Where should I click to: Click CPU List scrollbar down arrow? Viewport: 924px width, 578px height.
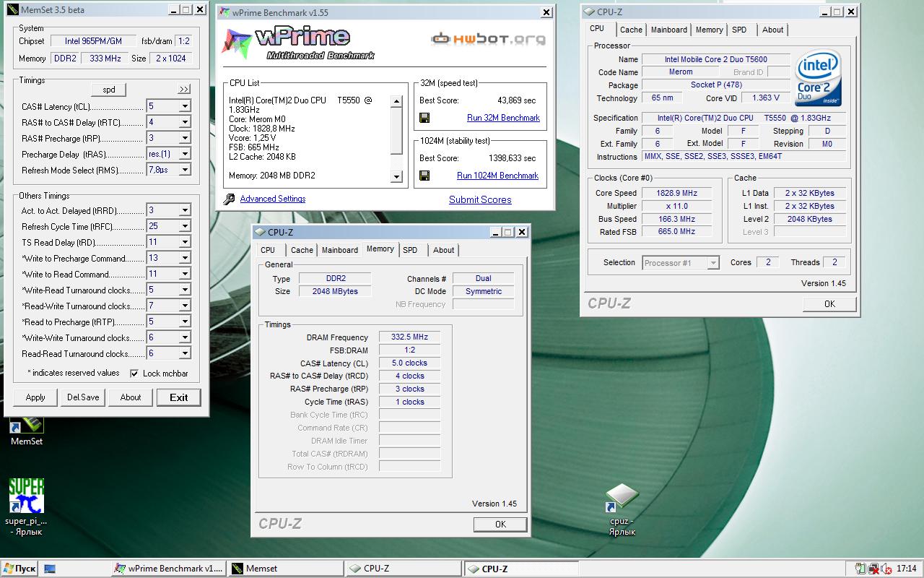(396, 176)
